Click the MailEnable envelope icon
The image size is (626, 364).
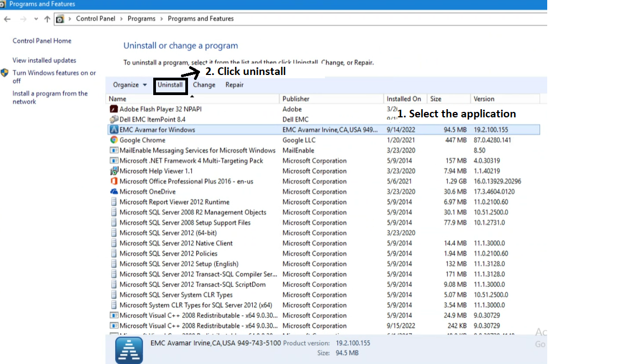pyautogui.click(x=114, y=150)
